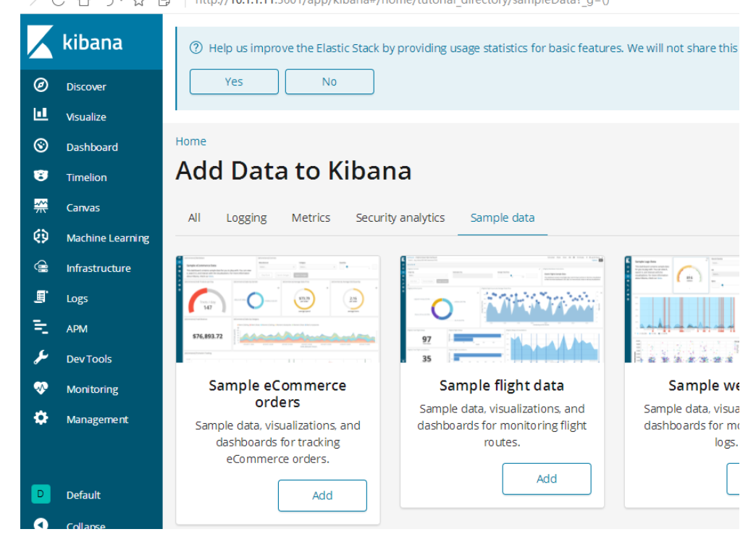The width and height of the screenshot is (756, 537).
Task: Click the Monitoring label in sidebar
Action: pos(93,389)
